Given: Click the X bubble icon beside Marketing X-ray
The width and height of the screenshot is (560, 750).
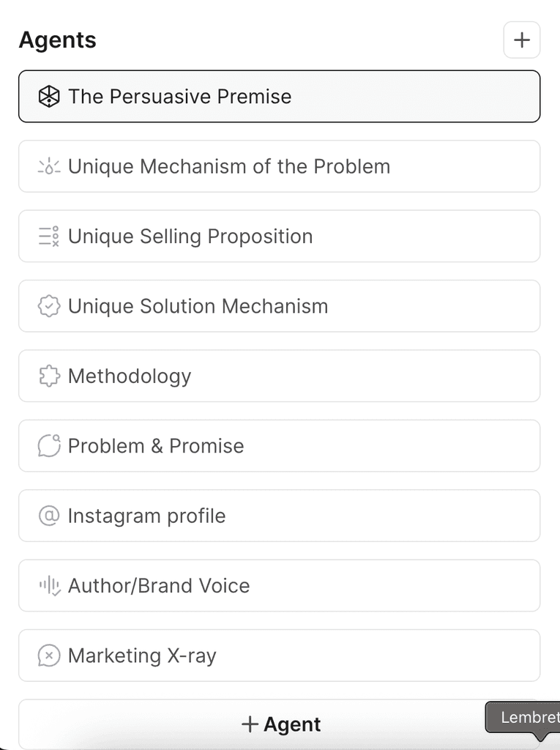Looking at the screenshot, I should click(48, 656).
